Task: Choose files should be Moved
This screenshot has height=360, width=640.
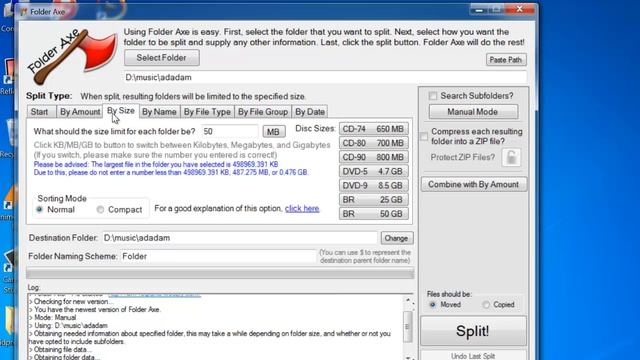Action: 433,304
